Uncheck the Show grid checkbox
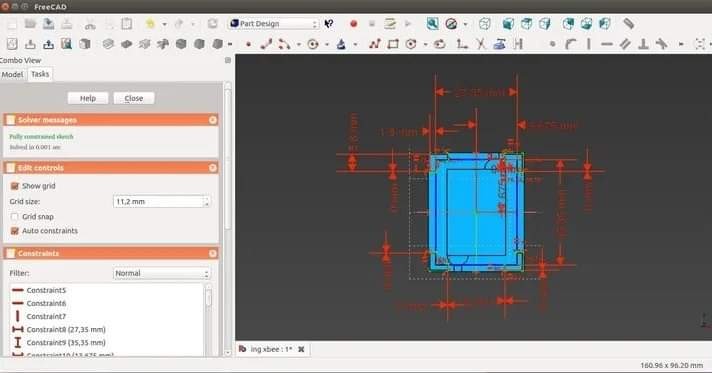Viewport: 712px width, 373px height. tap(15, 186)
